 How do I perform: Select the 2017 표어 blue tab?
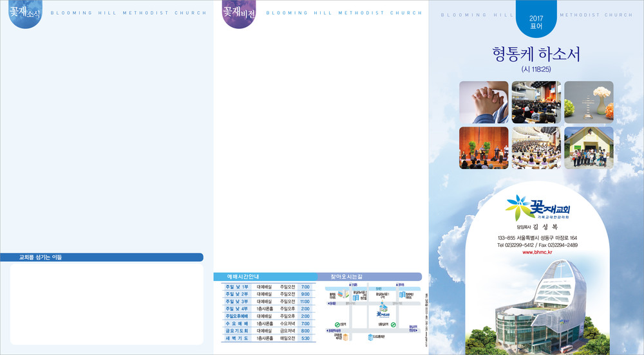[x=536, y=23]
